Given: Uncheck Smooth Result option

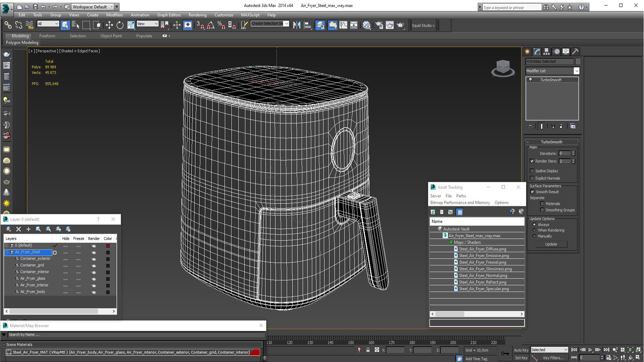Looking at the screenshot, I should 532,192.
